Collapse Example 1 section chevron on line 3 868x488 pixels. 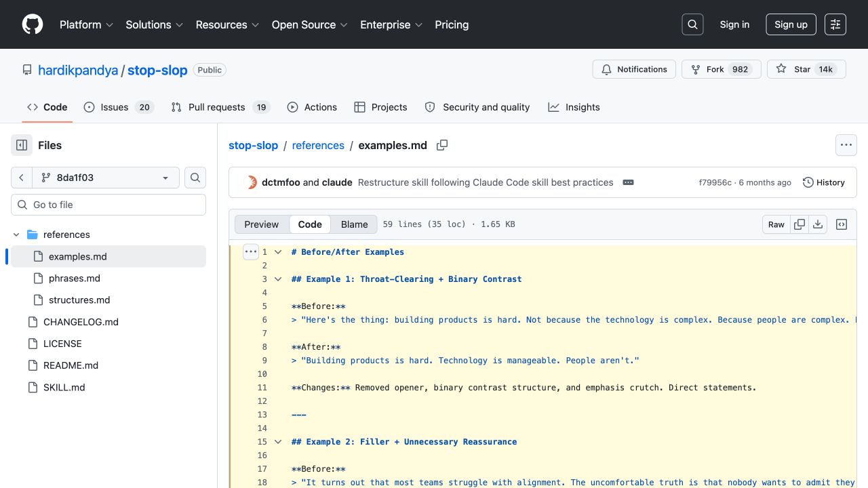pyautogui.click(x=278, y=279)
